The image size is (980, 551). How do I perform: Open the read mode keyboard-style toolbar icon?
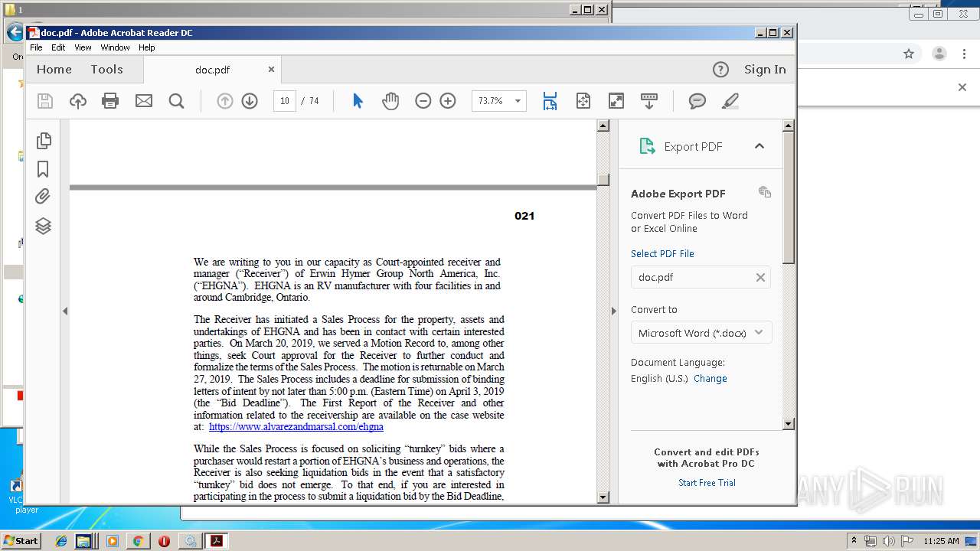coord(649,101)
